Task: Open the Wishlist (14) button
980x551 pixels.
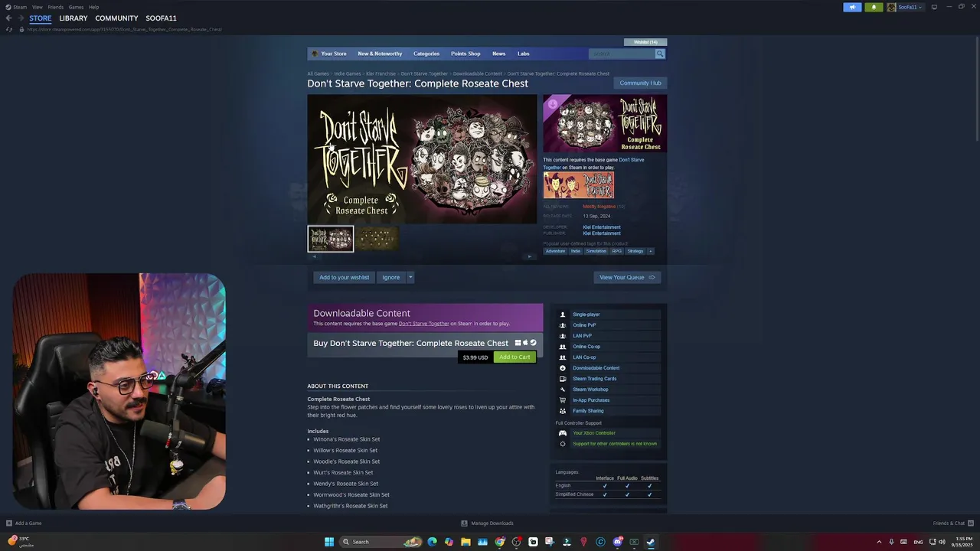Action: (645, 42)
